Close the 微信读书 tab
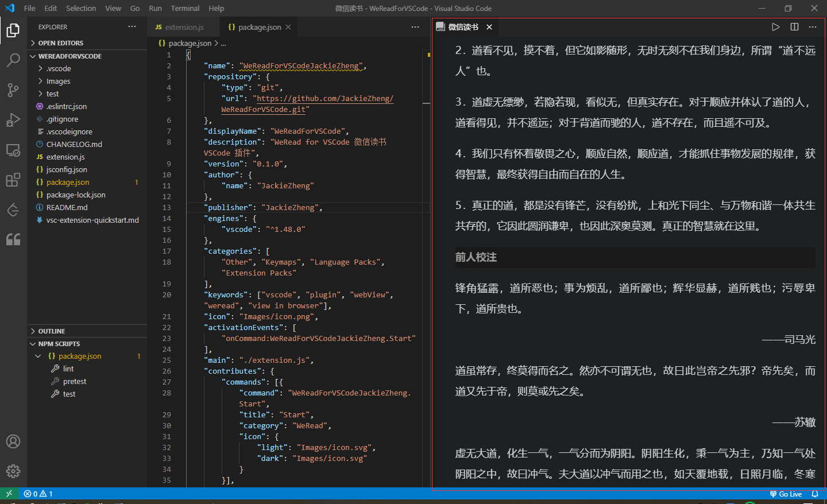827x504 pixels. (x=489, y=27)
